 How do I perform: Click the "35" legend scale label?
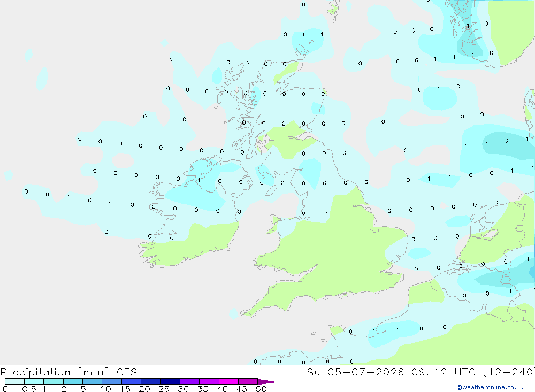pos(203,389)
